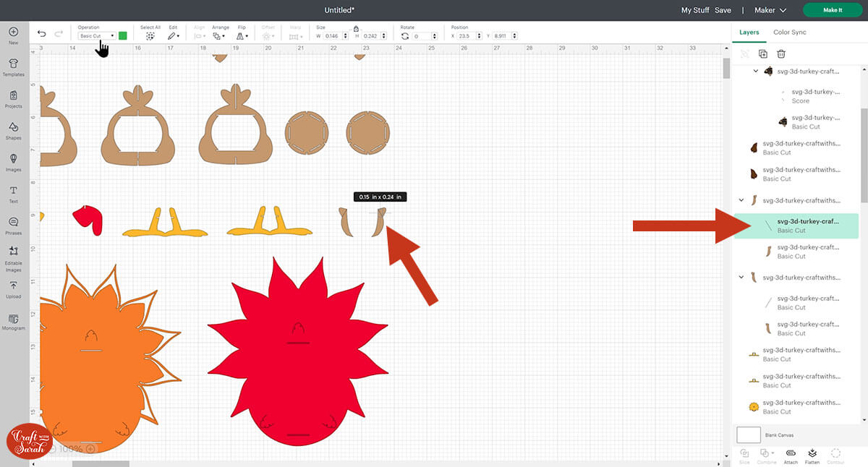This screenshot has width=868, height=467.
Task: Delete the selected layer with the trash icon
Action: coord(781,53)
